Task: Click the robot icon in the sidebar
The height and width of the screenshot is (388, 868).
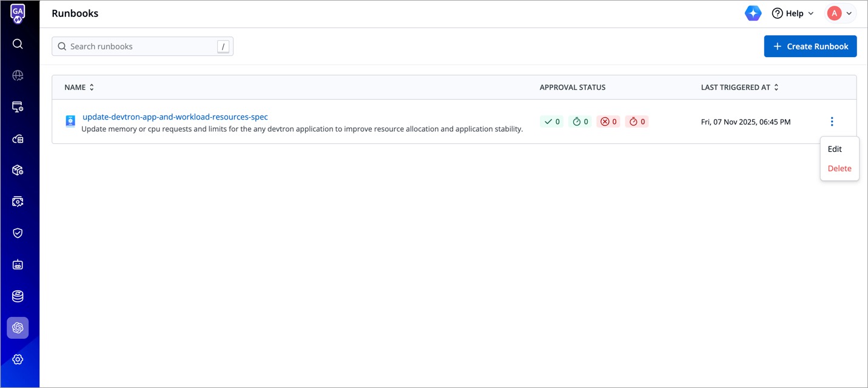Action: tap(18, 265)
